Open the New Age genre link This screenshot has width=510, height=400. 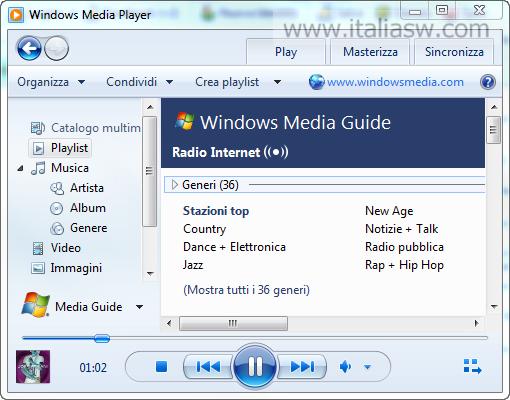(x=389, y=211)
